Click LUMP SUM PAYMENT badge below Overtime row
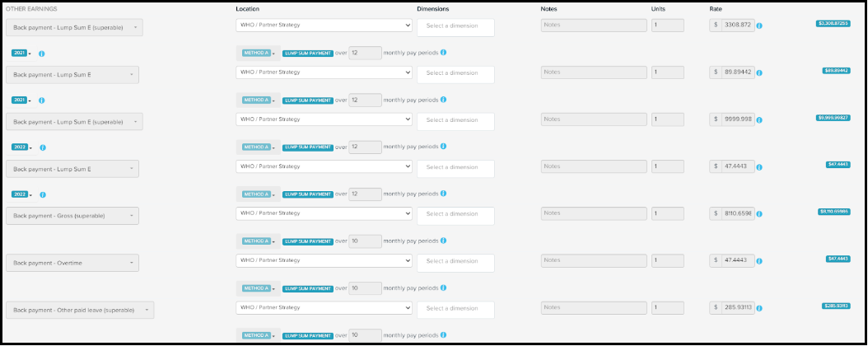 (x=307, y=288)
